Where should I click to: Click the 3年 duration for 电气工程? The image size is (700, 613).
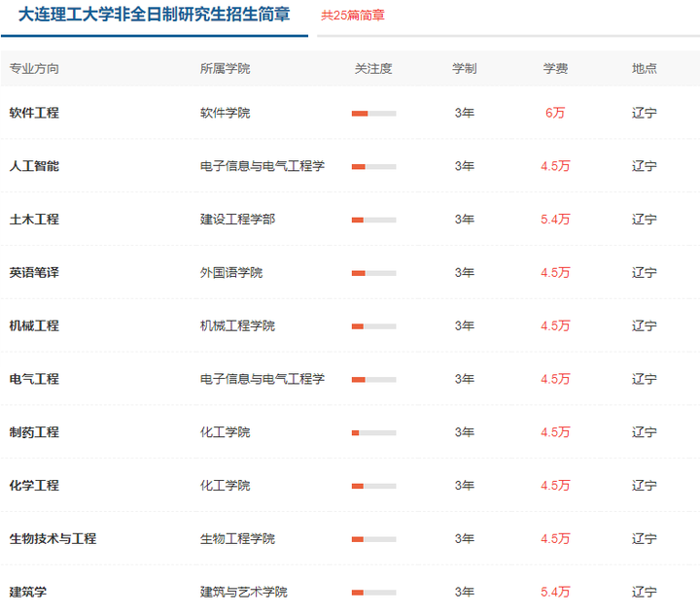coord(465,379)
